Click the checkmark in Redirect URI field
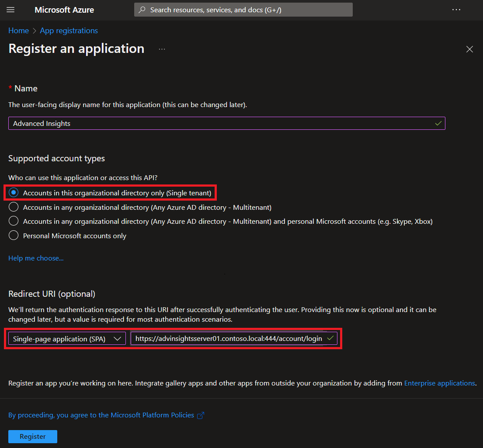 pyautogui.click(x=330, y=338)
